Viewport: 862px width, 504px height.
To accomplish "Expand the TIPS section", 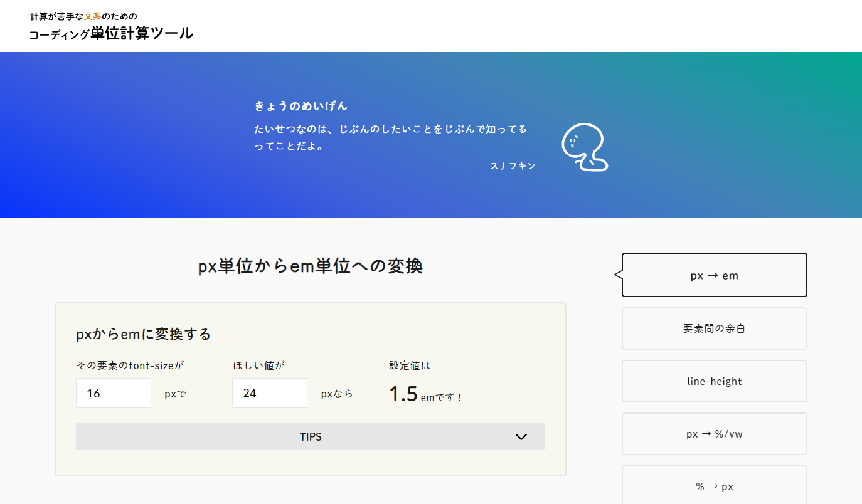I will pyautogui.click(x=310, y=437).
